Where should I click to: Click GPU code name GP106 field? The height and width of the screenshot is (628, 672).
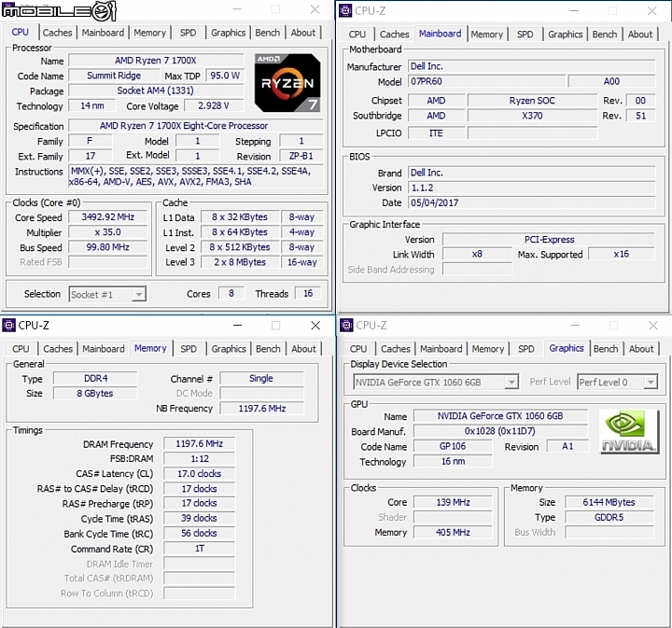point(453,446)
